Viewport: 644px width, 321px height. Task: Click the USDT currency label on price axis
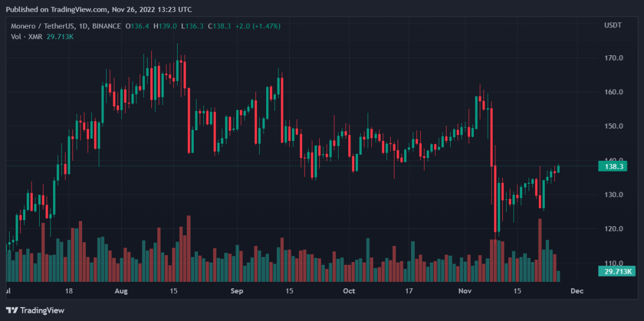(x=613, y=26)
